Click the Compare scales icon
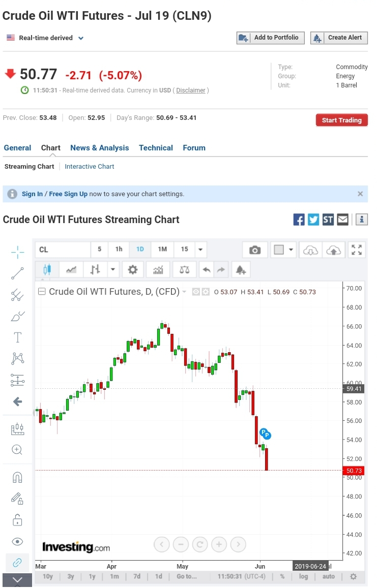Image resolution: width=377 pixels, height=588 pixels. pos(185,269)
